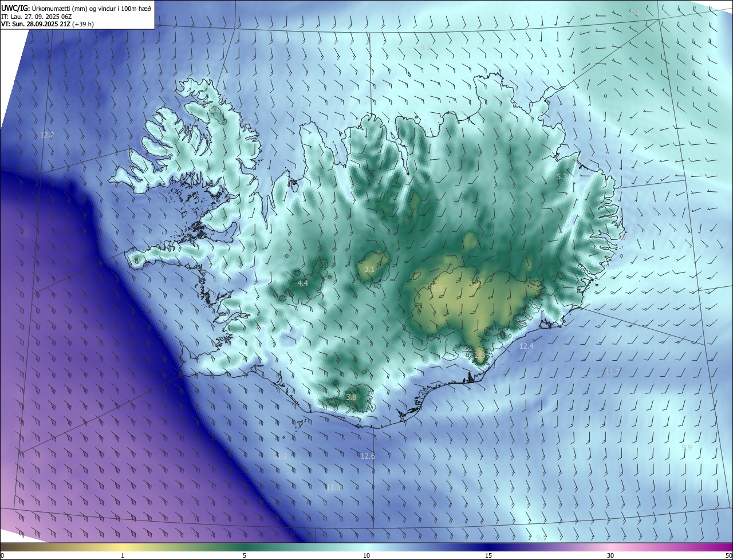Click the 8.1 value label on the map
The width and height of the screenshot is (733, 560).
click(635, 12)
